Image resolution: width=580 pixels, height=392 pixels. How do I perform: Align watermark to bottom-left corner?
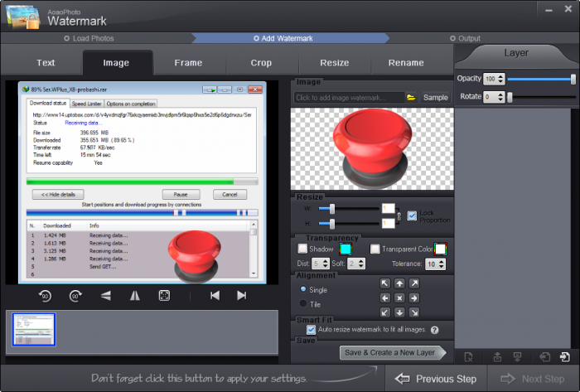click(385, 312)
